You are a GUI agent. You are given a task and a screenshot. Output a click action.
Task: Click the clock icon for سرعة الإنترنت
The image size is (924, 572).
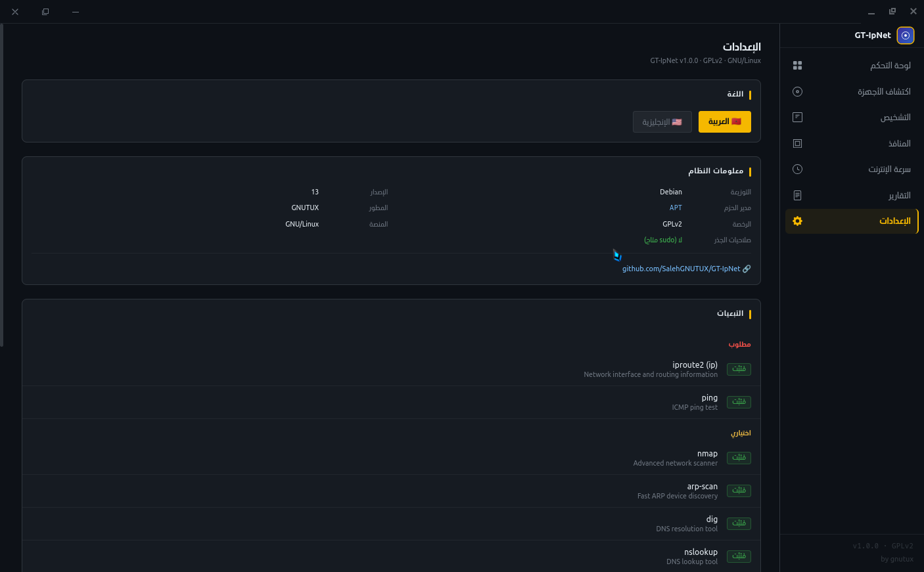[x=797, y=169]
